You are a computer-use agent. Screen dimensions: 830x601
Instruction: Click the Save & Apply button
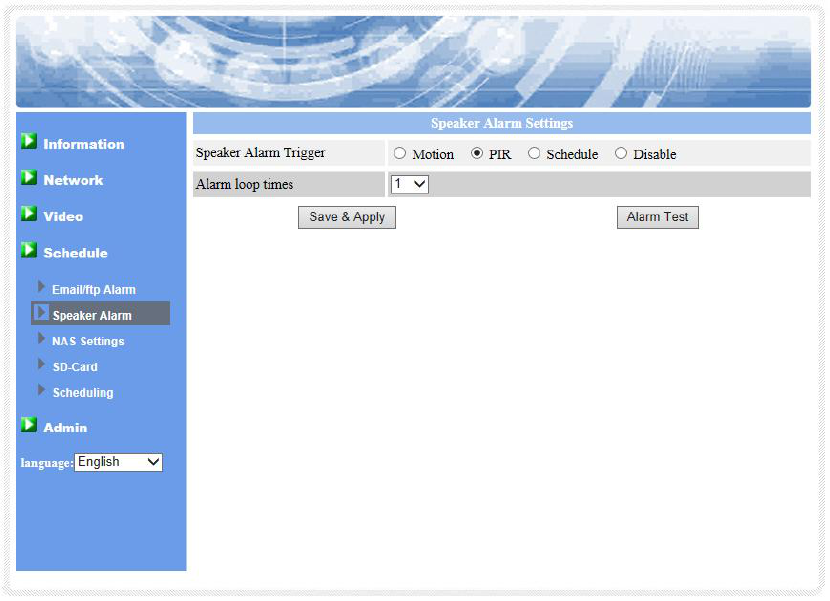[x=347, y=218]
